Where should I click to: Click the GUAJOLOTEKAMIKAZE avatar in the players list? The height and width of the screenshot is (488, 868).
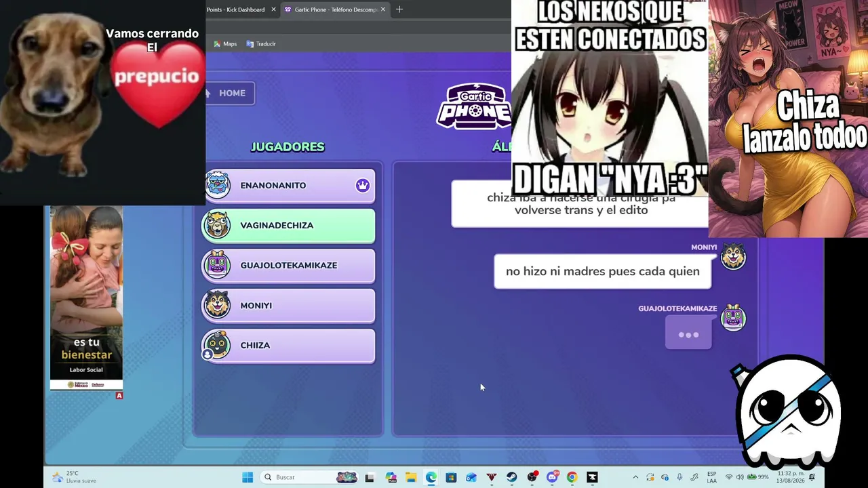[x=218, y=265]
